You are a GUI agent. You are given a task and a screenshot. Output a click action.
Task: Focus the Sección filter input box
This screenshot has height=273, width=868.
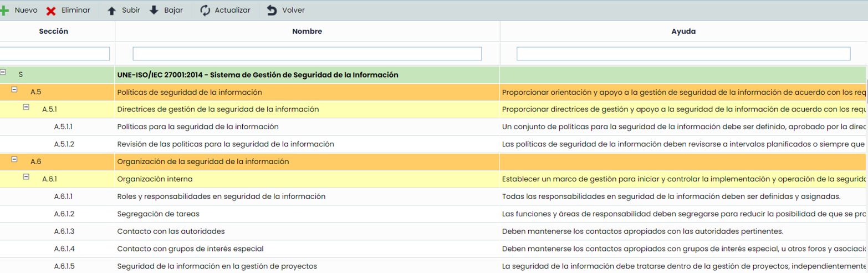(54, 54)
